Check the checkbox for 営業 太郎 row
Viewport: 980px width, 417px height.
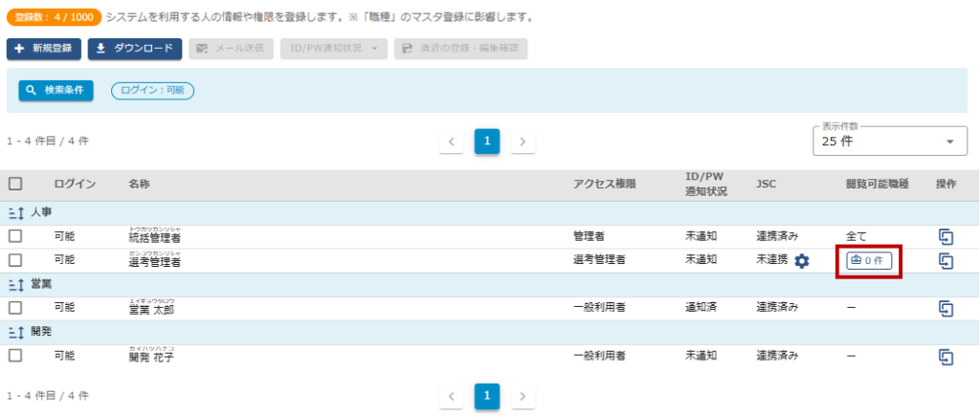coord(15,308)
